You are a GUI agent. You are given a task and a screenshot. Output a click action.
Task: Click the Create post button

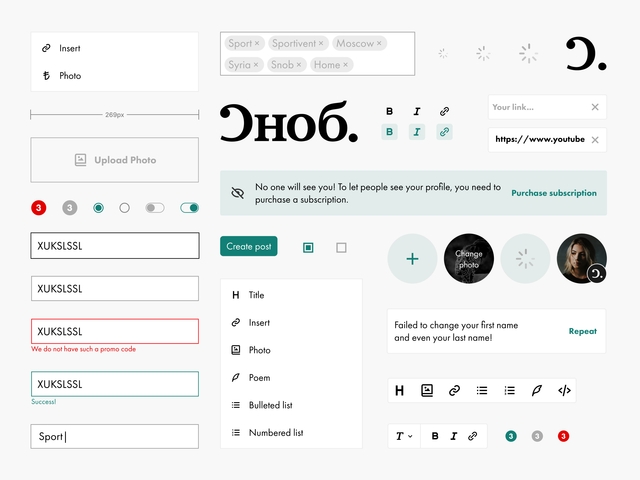[x=249, y=246]
